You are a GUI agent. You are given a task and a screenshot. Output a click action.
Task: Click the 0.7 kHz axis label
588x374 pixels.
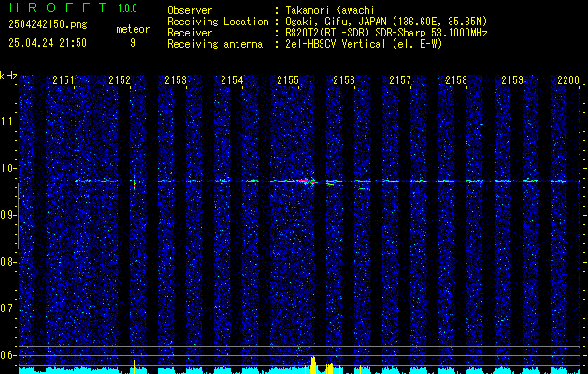[7, 309]
